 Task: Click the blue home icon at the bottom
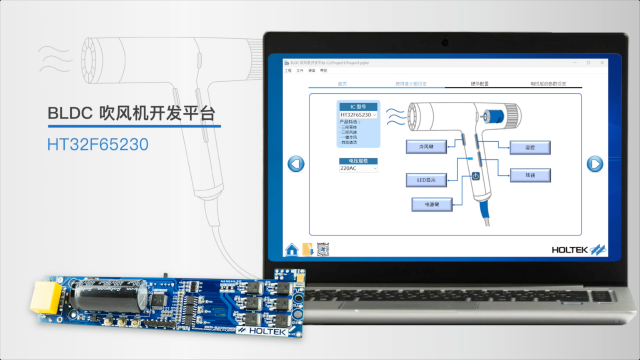(x=291, y=249)
